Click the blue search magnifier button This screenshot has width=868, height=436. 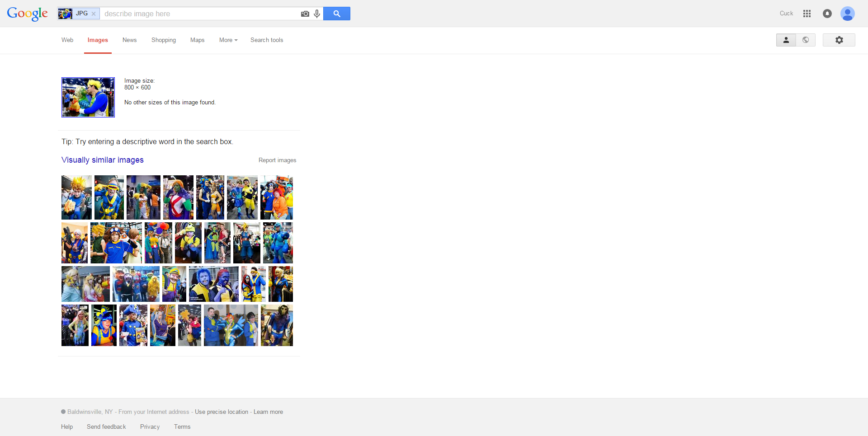pyautogui.click(x=337, y=14)
